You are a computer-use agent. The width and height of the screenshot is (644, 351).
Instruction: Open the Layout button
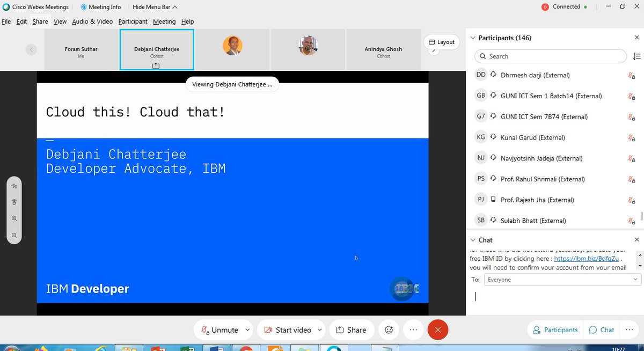442,42
